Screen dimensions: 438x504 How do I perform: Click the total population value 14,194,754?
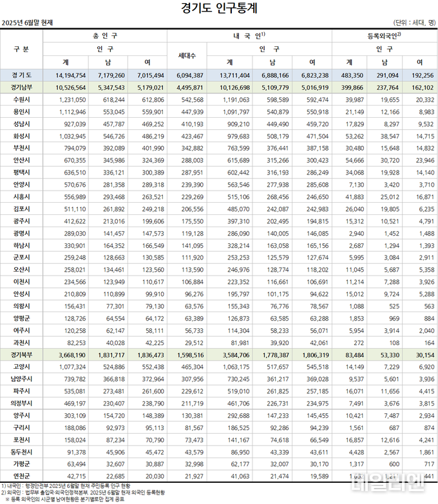70,75
